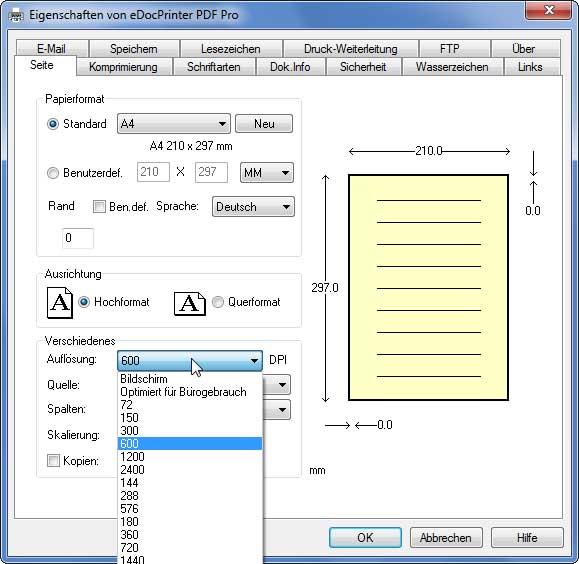Select 576 in resolution list
579x564 pixels.
click(190, 509)
